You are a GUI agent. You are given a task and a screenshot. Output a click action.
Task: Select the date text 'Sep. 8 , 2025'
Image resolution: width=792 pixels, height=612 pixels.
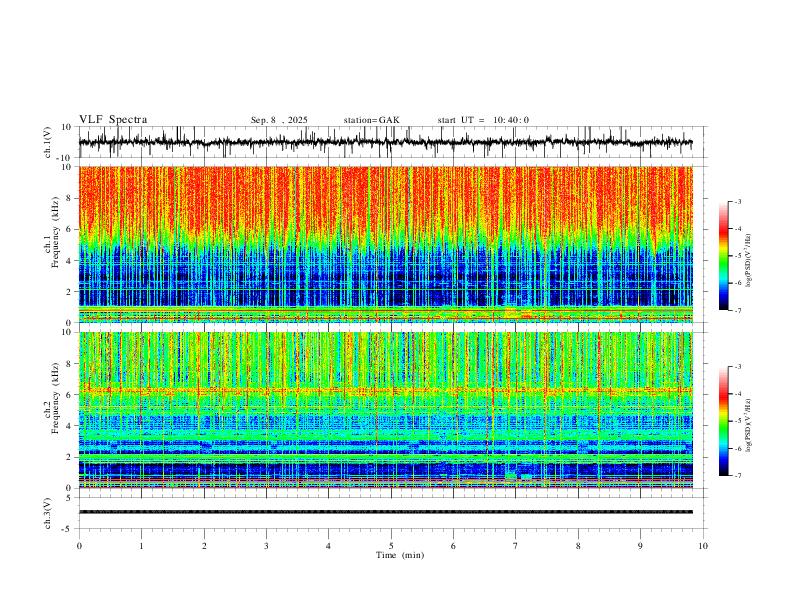[279, 120]
